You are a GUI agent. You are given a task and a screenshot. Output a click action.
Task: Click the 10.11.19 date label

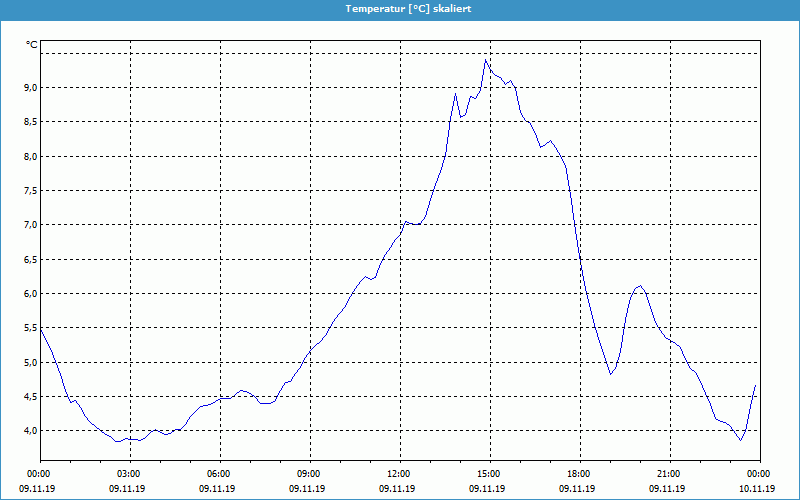[757, 489]
